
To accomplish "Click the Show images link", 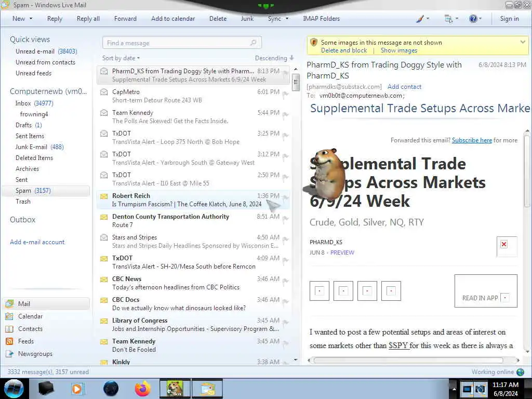I will [x=398, y=50].
